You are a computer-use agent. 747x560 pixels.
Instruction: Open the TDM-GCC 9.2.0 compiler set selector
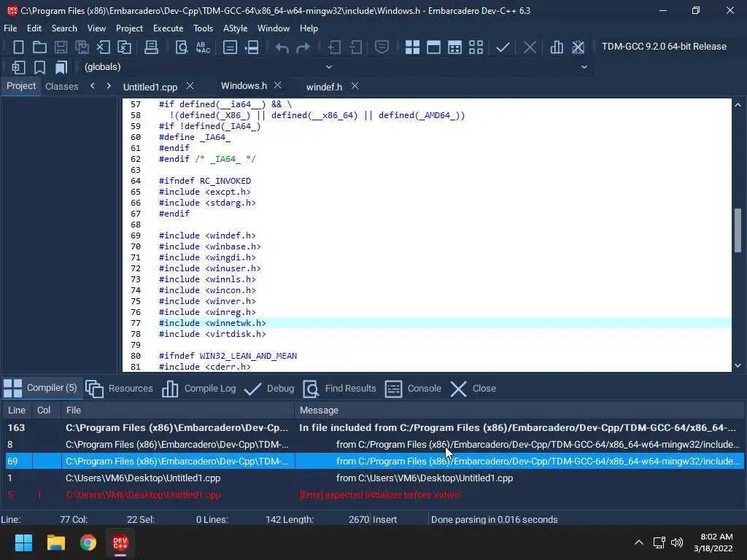point(664,47)
